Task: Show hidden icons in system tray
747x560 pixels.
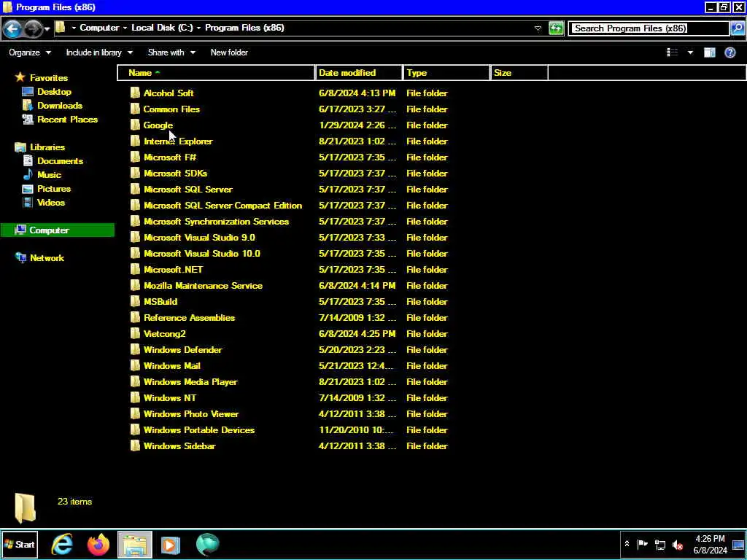Action: coord(627,544)
